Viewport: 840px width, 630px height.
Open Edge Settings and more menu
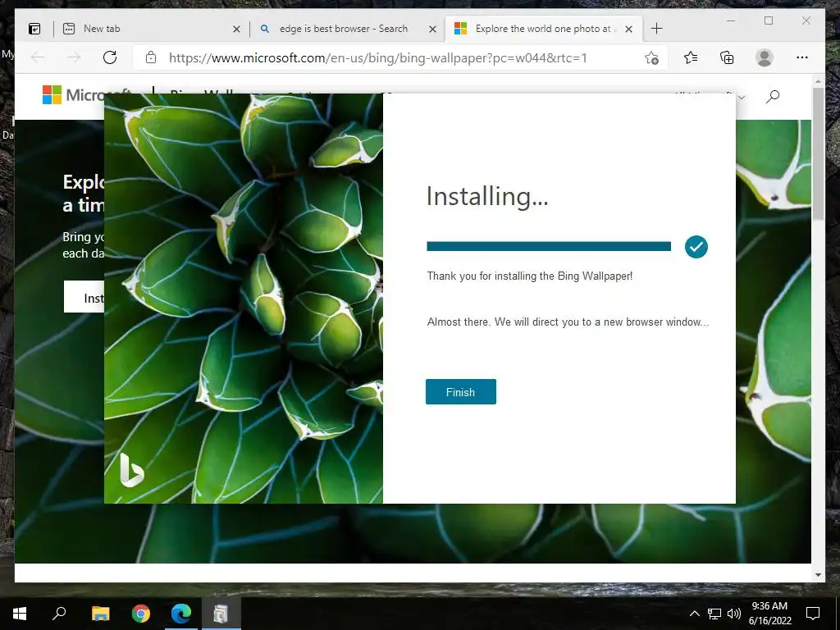coord(802,57)
